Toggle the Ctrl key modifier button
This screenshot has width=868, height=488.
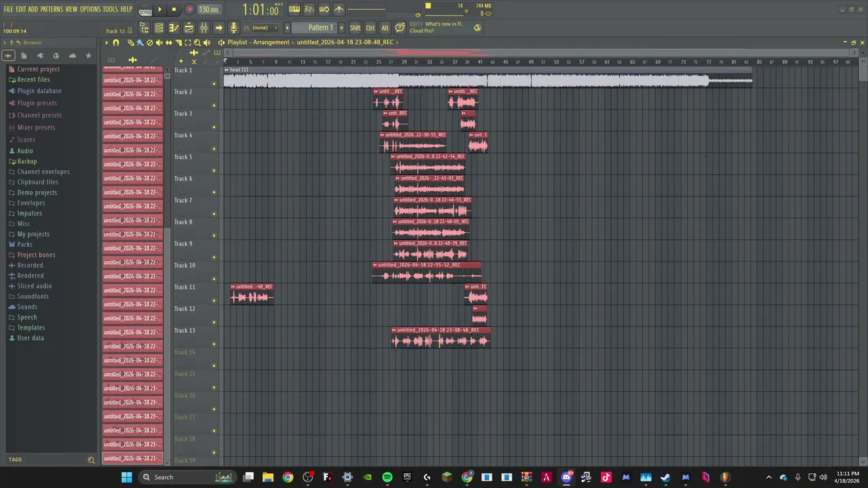[370, 28]
